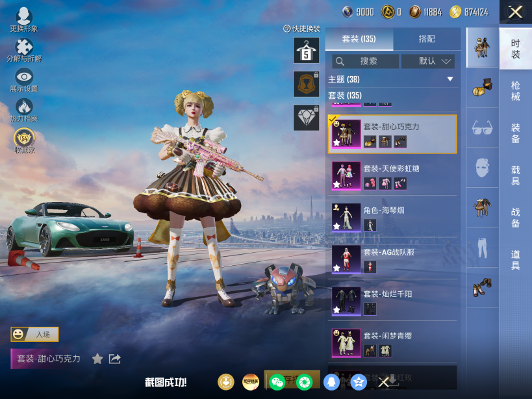
Task: Open the 道具 side tab
Action: click(515, 260)
